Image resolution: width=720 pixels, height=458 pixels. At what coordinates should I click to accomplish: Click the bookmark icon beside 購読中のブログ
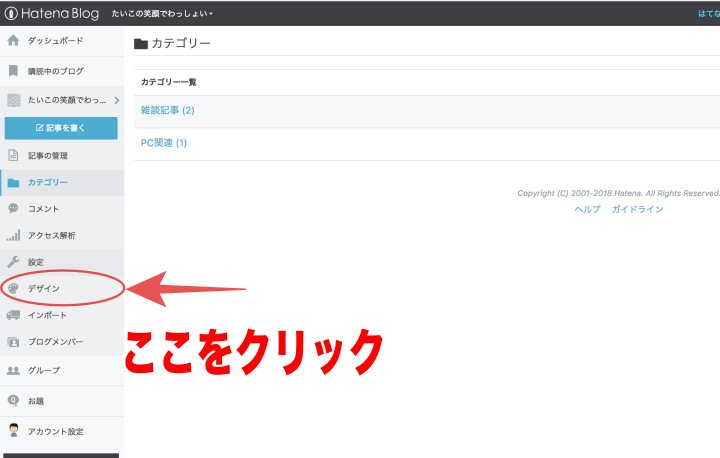pyautogui.click(x=13, y=71)
